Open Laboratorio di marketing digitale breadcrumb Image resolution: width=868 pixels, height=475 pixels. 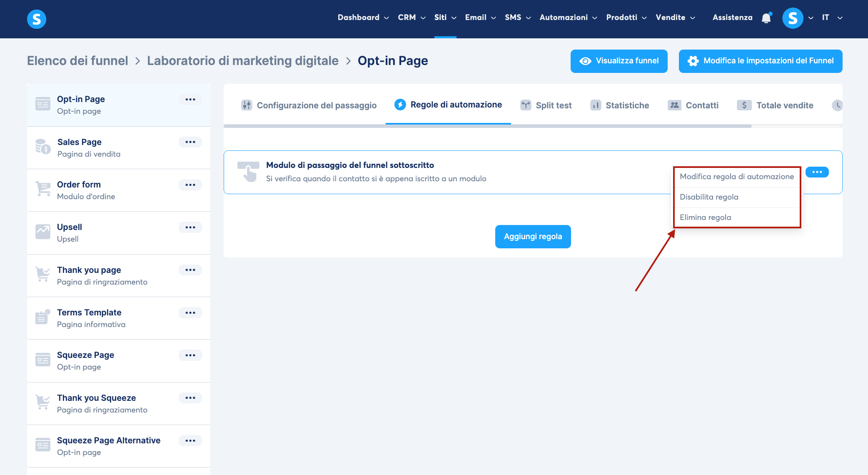(x=243, y=61)
